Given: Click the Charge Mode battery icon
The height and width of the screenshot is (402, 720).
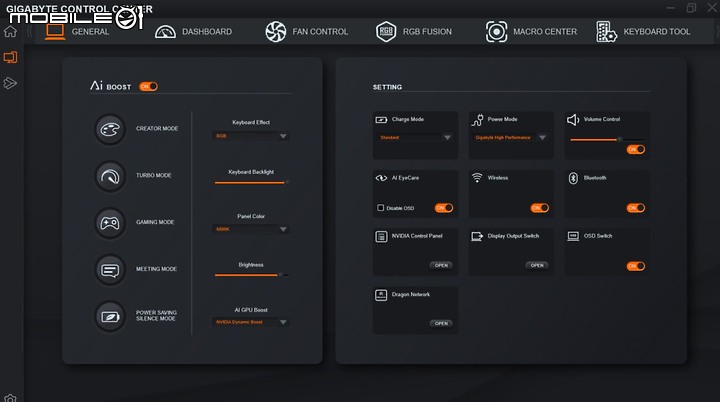Looking at the screenshot, I should coord(381,119).
